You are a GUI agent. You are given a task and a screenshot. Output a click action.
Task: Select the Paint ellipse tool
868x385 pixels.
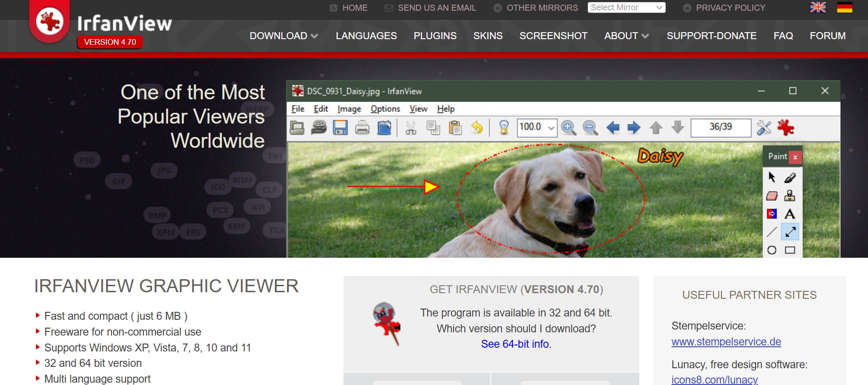click(772, 250)
